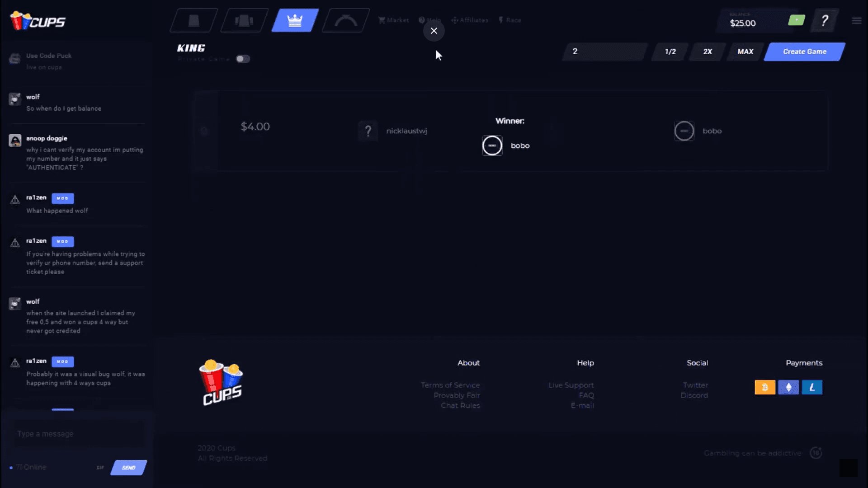Click the green deposit button beside balance

point(797,20)
